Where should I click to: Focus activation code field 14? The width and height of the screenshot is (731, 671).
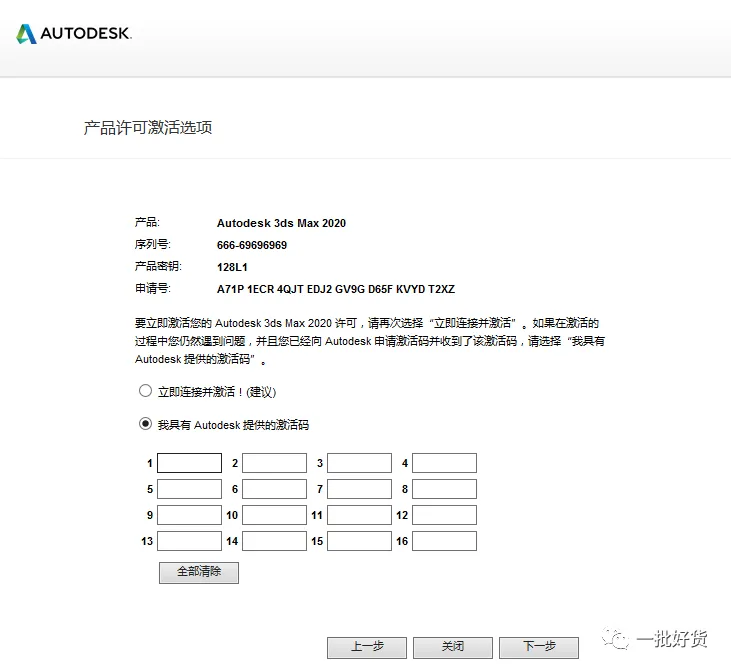click(275, 541)
